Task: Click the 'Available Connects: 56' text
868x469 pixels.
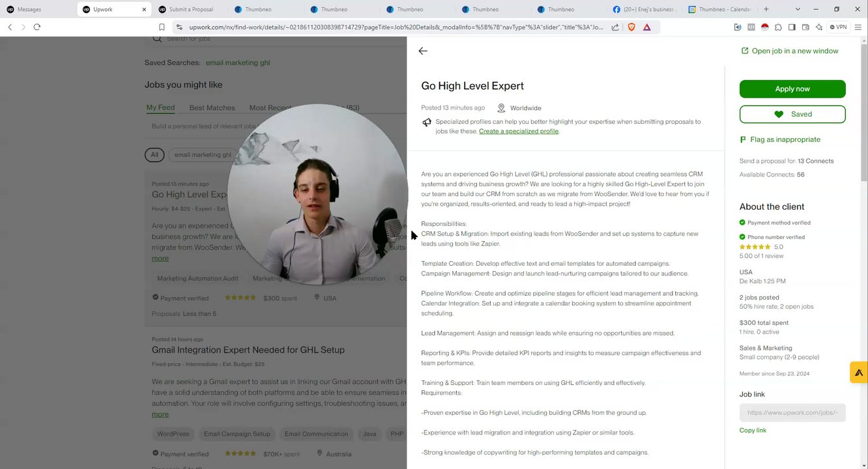Action: pos(772,175)
